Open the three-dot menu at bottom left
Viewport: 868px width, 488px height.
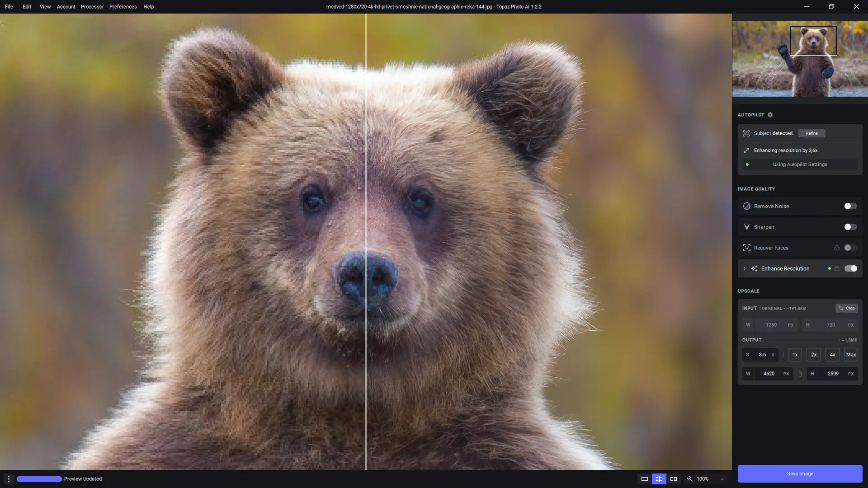[9, 479]
